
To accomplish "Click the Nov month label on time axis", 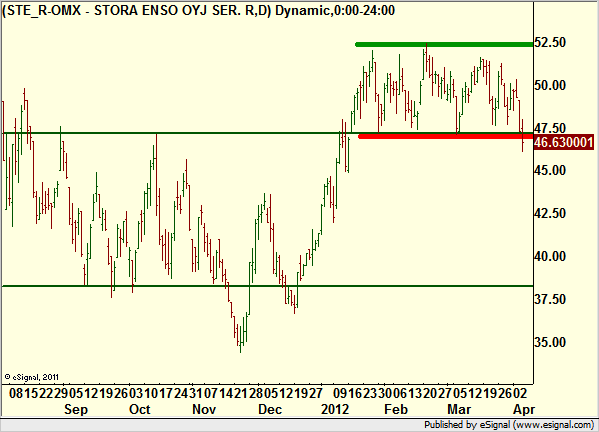I will coord(204,409).
